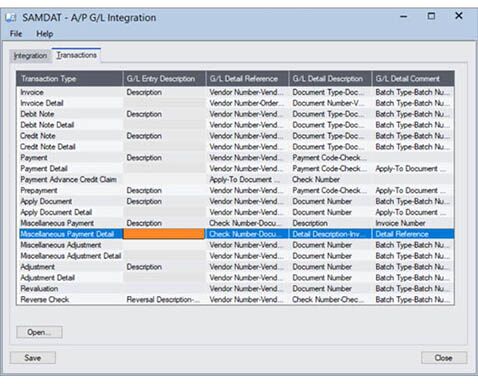The width and height of the screenshot is (478, 384).
Task: Select the Apply Document Detail row
Action: point(235,212)
